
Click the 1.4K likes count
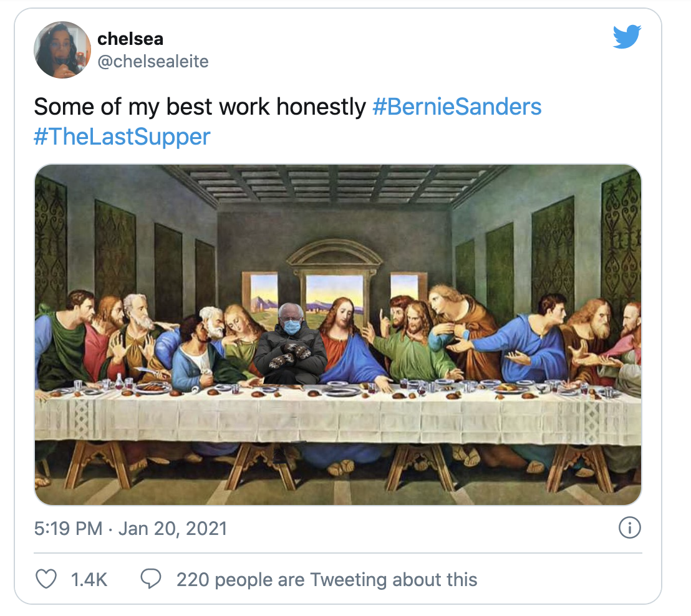89,580
